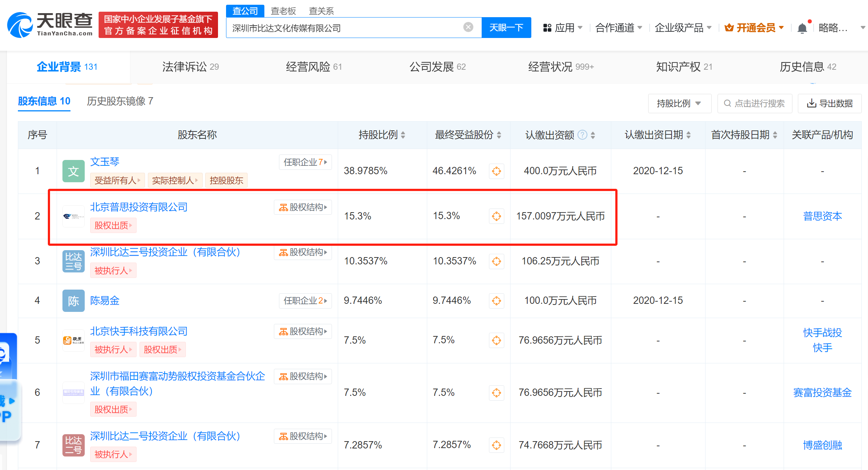The image size is (868, 470).
Task: Click the 天眼一下 search button
Action: click(506, 27)
